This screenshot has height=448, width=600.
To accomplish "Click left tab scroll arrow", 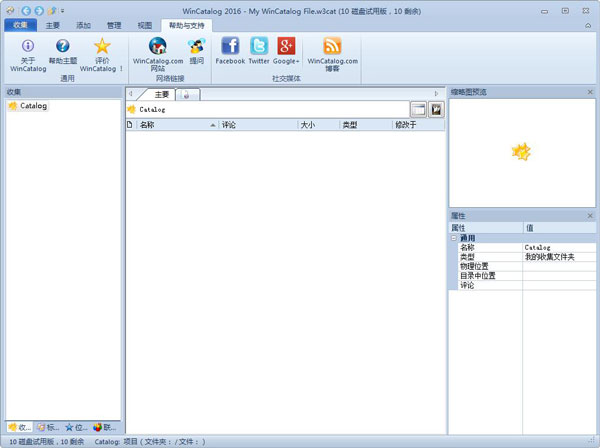I will click(131, 93).
